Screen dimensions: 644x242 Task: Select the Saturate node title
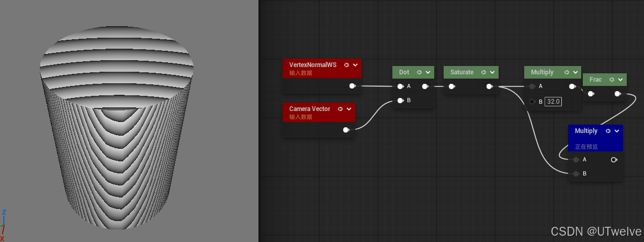click(x=462, y=72)
